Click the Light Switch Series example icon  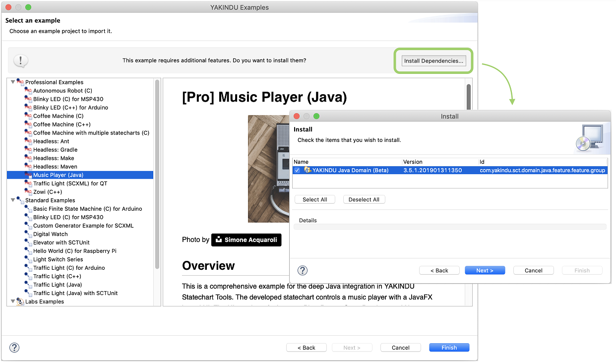28,259
